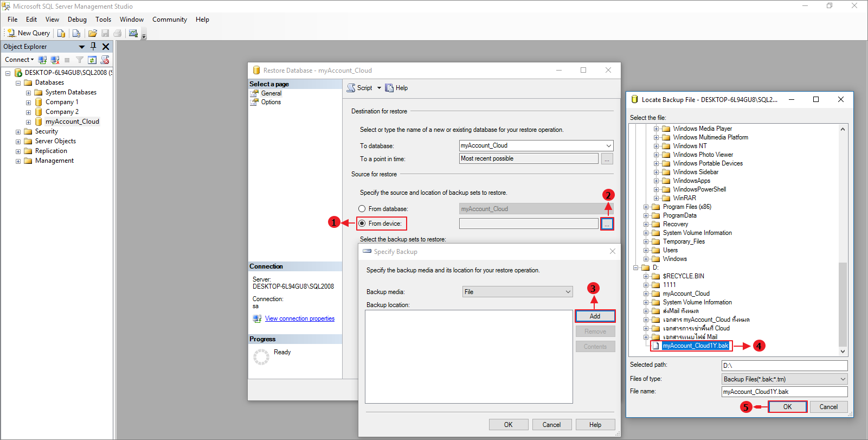The height and width of the screenshot is (440, 868).
Task: Click the New Query toolbar button
Action: pyautogui.click(x=29, y=33)
